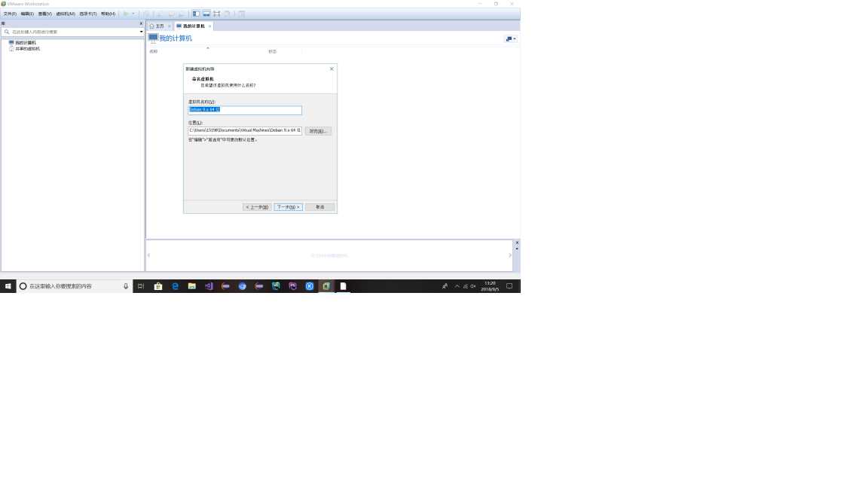This screenshot has height=488, width=868.
Task: Click the Cortana microphone icon
Action: tap(126, 286)
